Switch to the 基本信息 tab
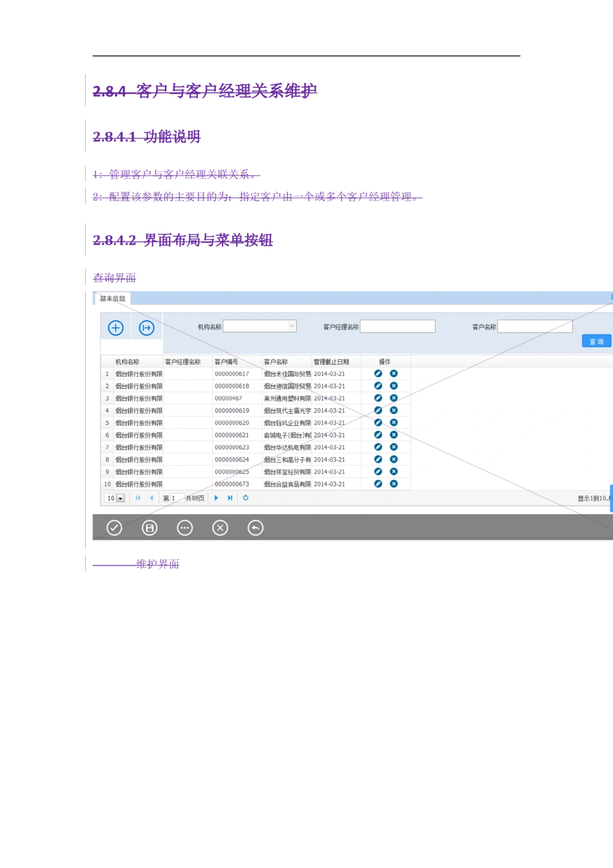Viewport: 613px width, 868px height. [113, 299]
